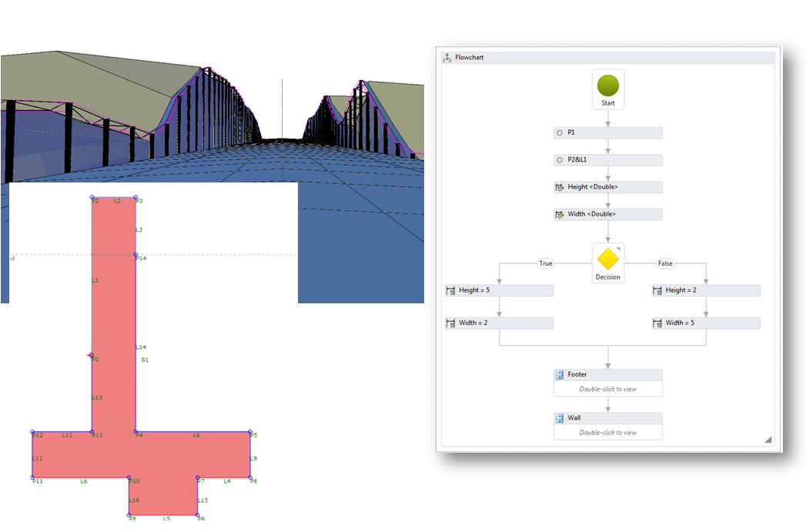Select point P11 on the shape
Screen dimensions: 806x532
pos(32,477)
